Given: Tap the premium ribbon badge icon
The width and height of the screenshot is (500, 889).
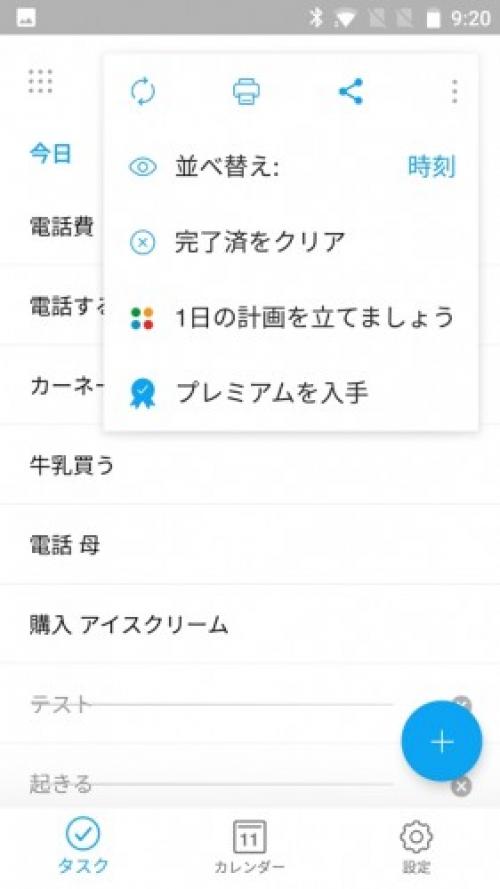Looking at the screenshot, I should click(142, 393).
